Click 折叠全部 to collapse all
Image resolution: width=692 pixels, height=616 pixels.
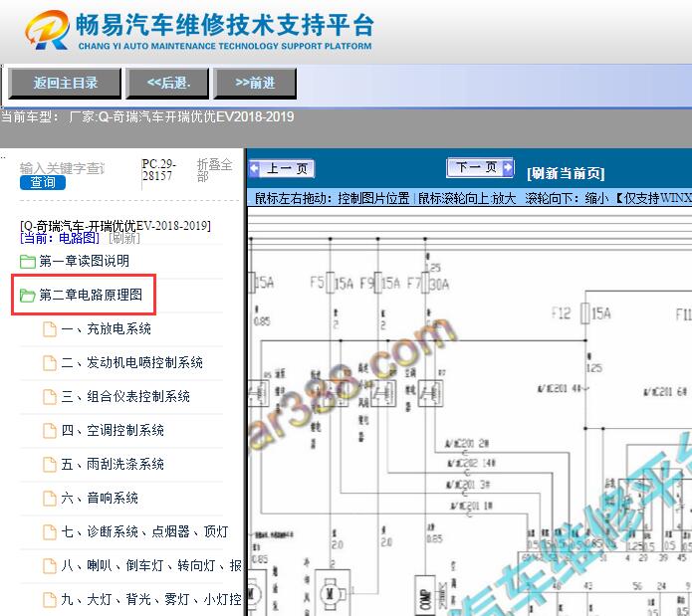[214, 170]
